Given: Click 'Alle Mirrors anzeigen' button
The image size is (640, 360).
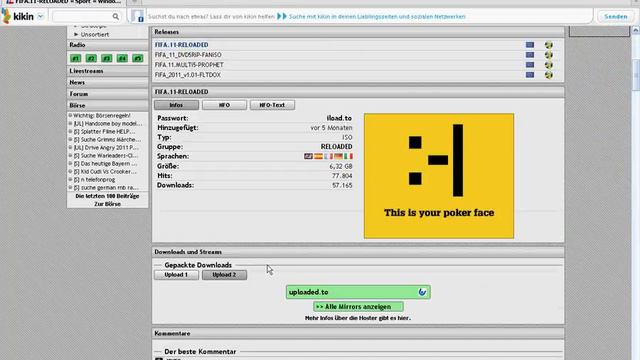Looking at the screenshot, I should (358, 307).
